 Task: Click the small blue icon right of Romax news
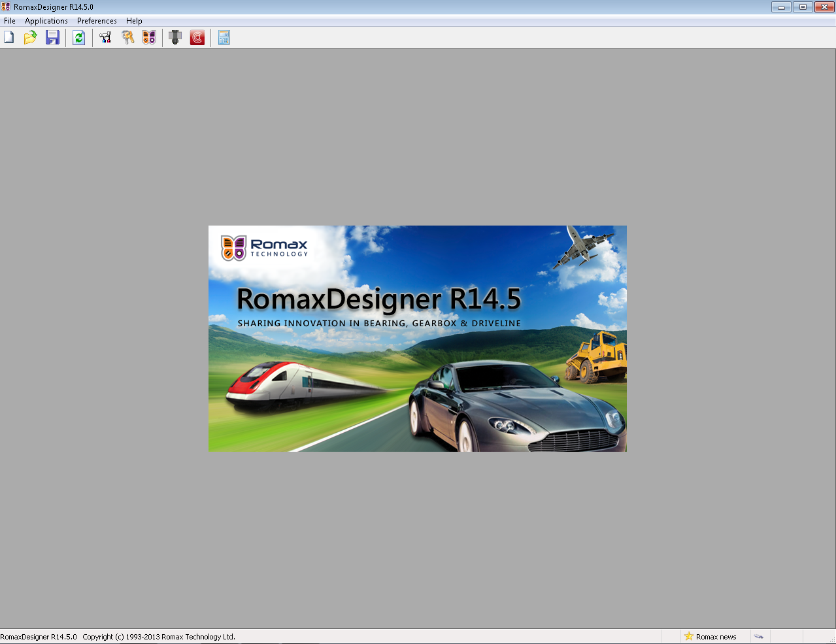pyautogui.click(x=758, y=636)
